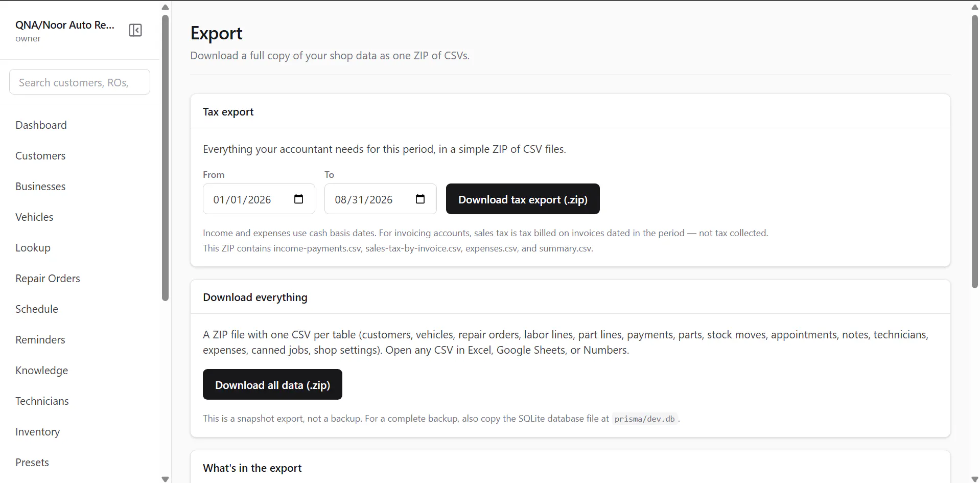This screenshot has height=483, width=980.
Task: Go to Customers page
Action: tap(40, 156)
